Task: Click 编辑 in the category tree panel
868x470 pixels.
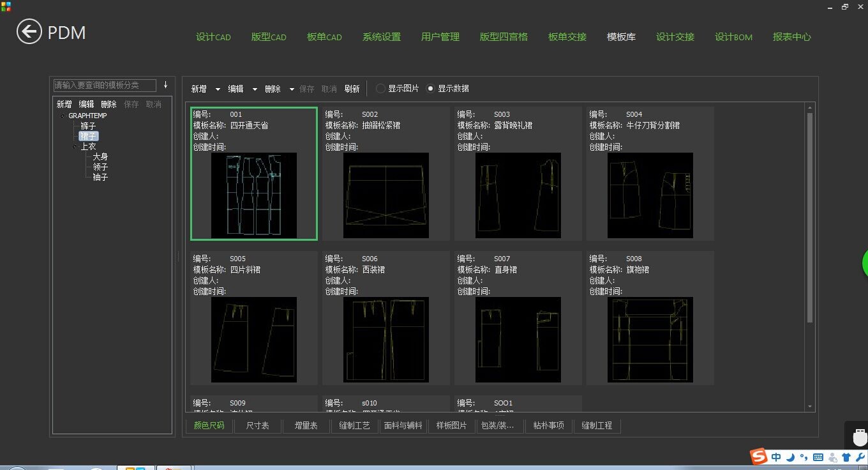Action: (x=87, y=105)
